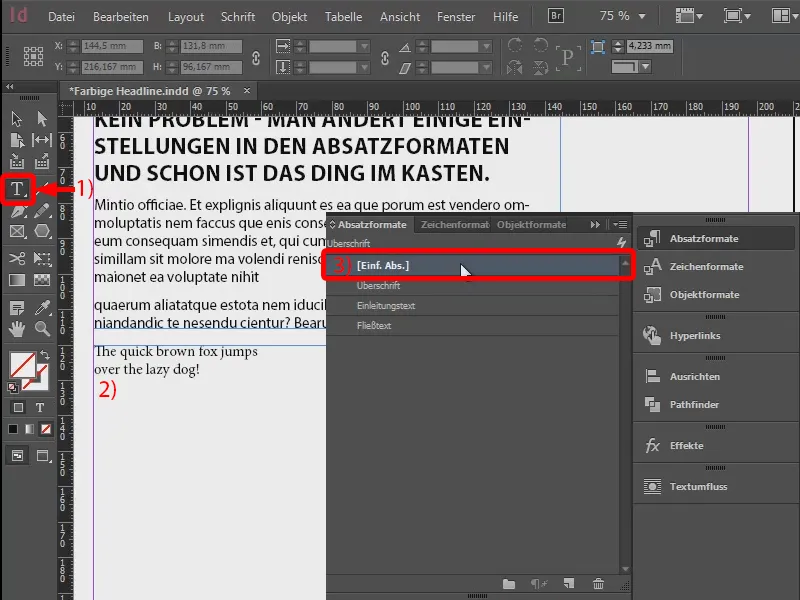Click the delete style trash icon

click(x=598, y=583)
